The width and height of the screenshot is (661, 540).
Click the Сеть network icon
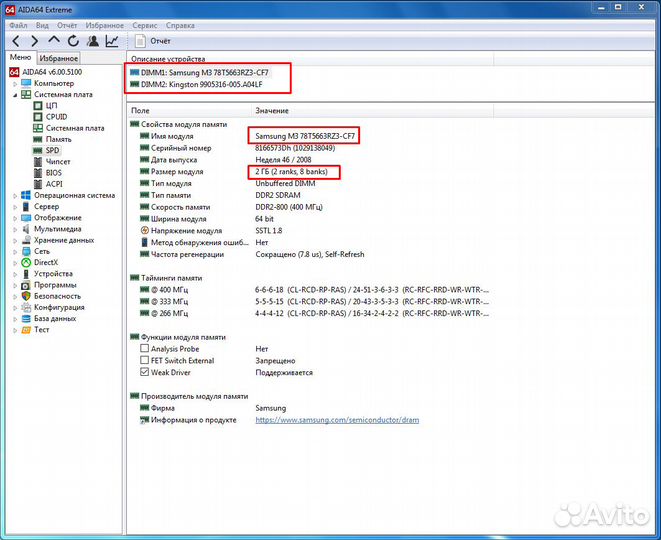pyautogui.click(x=26, y=251)
